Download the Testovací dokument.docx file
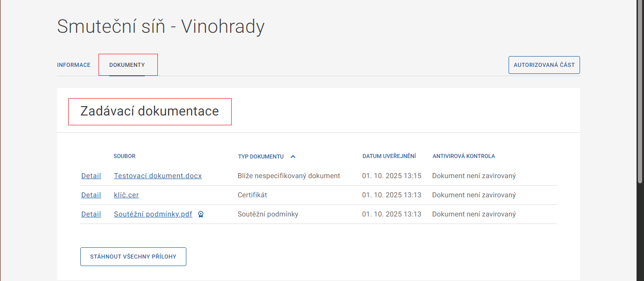 pos(158,176)
